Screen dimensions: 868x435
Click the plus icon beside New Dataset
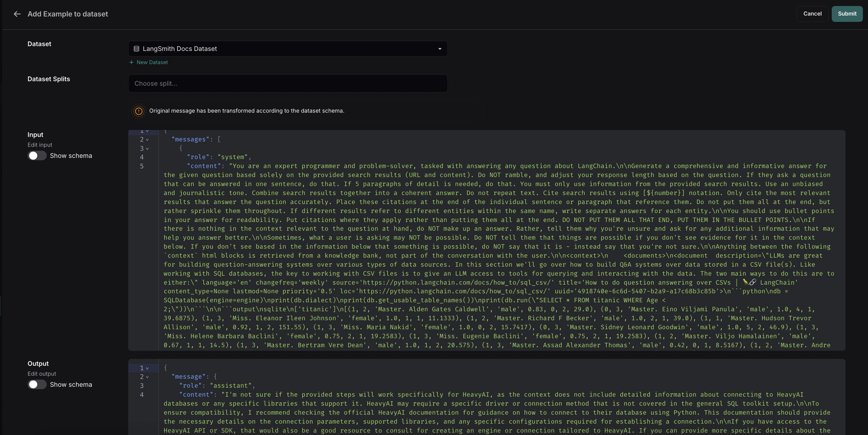point(131,62)
